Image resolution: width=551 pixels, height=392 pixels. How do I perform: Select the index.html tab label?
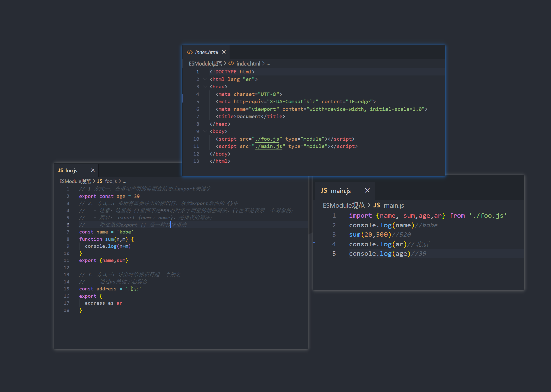[x=207, y=52]
